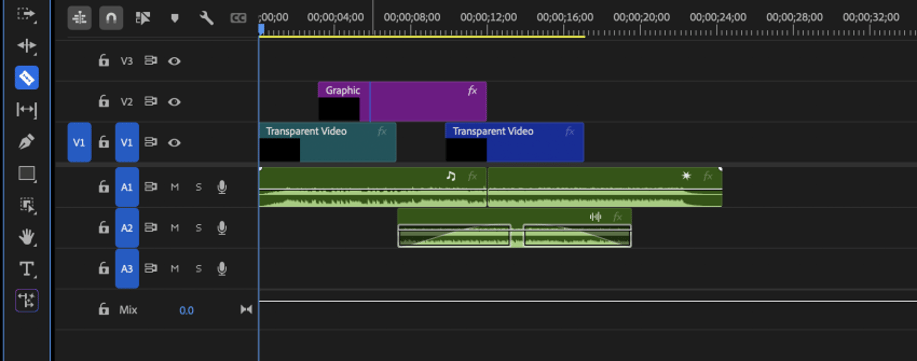
Task: Select the Slip tool
Action: point(26,109)
